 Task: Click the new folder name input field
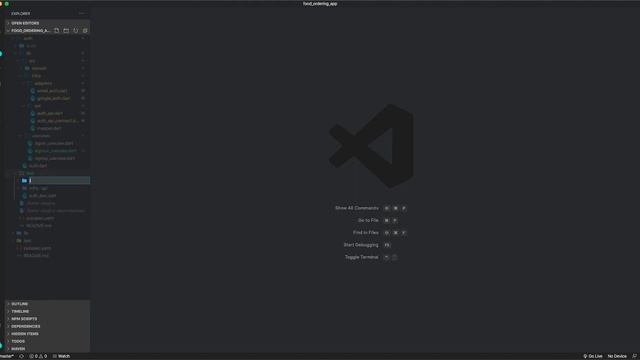point(59,180)
